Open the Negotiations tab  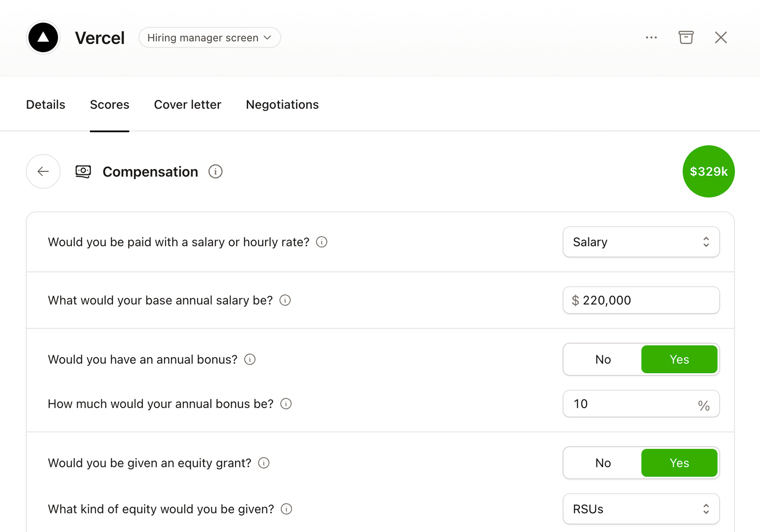click(282, 104)
